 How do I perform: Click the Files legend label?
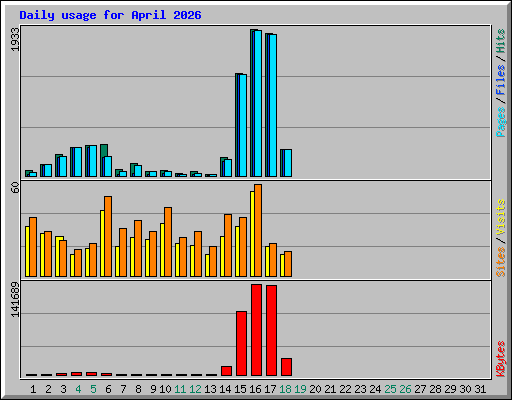500,79
